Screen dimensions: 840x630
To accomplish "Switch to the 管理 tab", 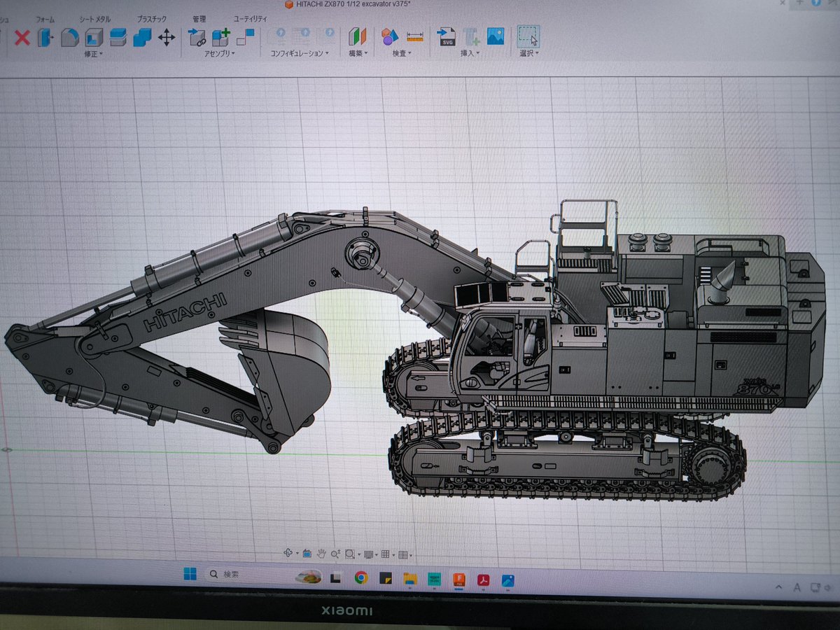I will click(x=199, y=19).
